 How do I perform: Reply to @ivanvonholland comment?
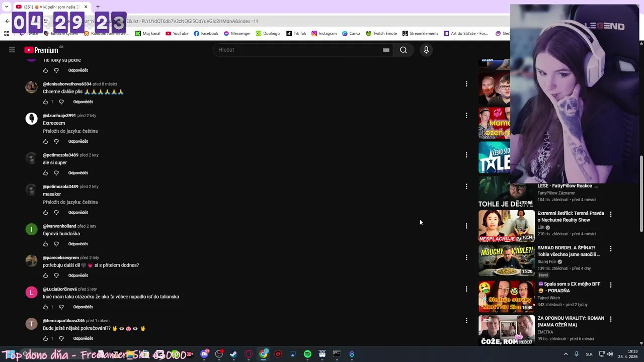point(78,244)
